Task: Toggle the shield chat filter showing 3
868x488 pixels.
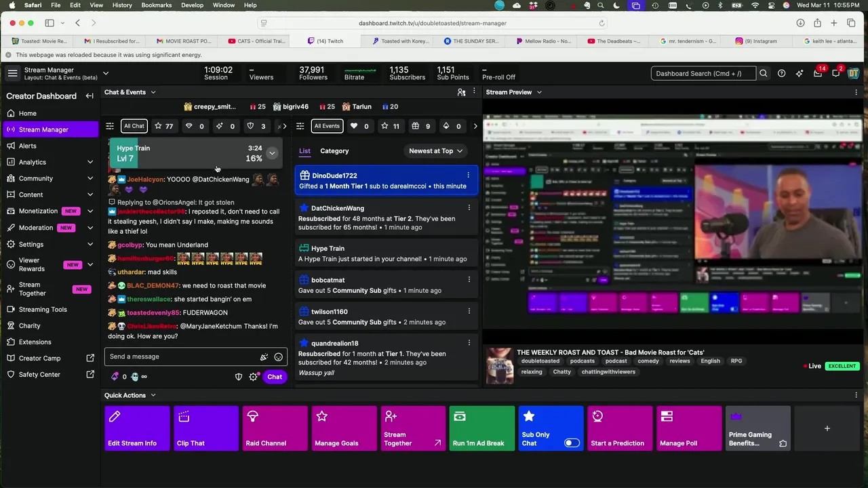Action: click(x=256, y=126)
